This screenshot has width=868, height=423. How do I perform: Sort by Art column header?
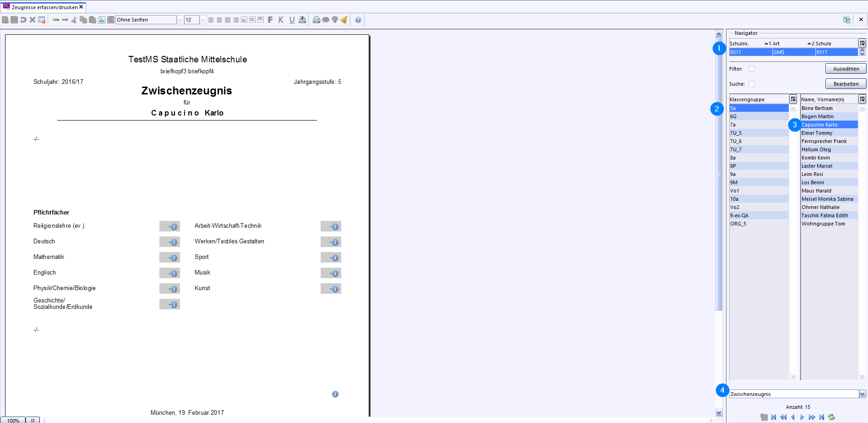(x=793, y=44)
